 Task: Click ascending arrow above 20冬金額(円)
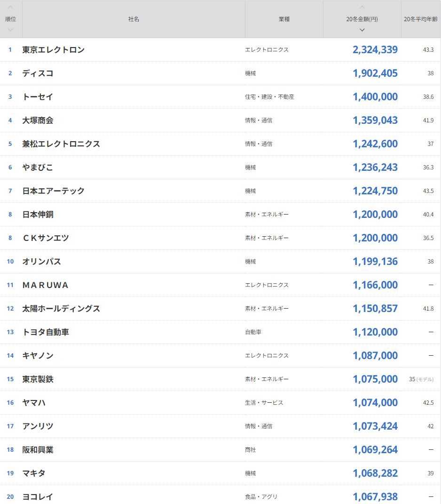(x=362, y=7)
